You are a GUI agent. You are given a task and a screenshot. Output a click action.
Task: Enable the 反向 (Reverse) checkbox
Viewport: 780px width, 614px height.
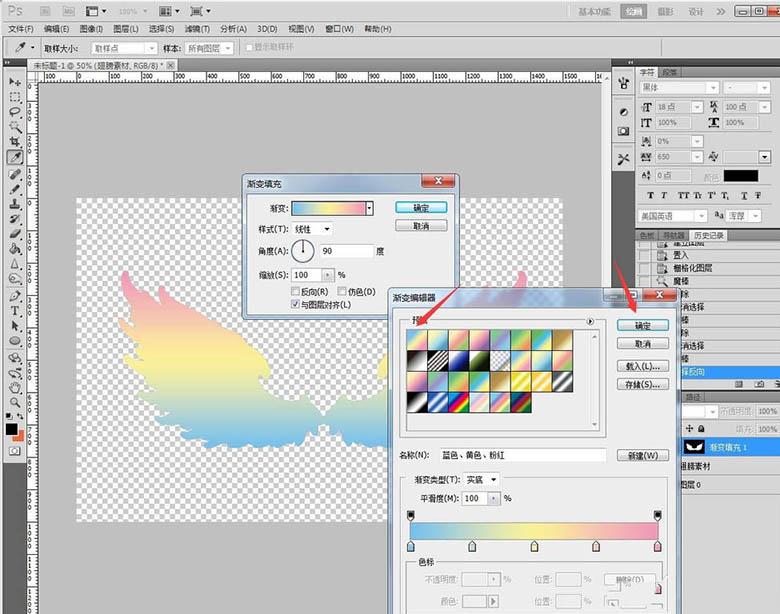point(295,292)
